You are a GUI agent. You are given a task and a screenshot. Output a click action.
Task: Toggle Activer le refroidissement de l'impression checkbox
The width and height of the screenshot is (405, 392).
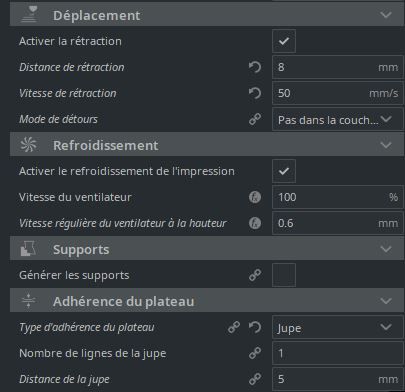[284, 171]
